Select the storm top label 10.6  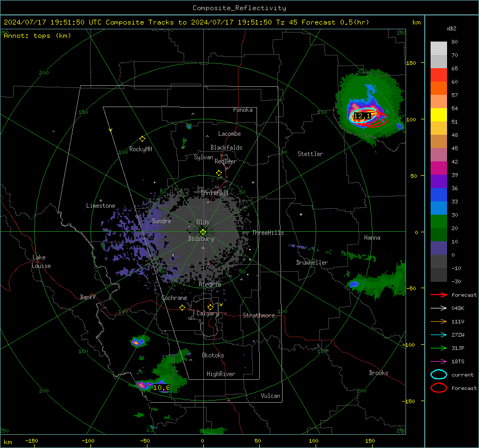point(161,388)
